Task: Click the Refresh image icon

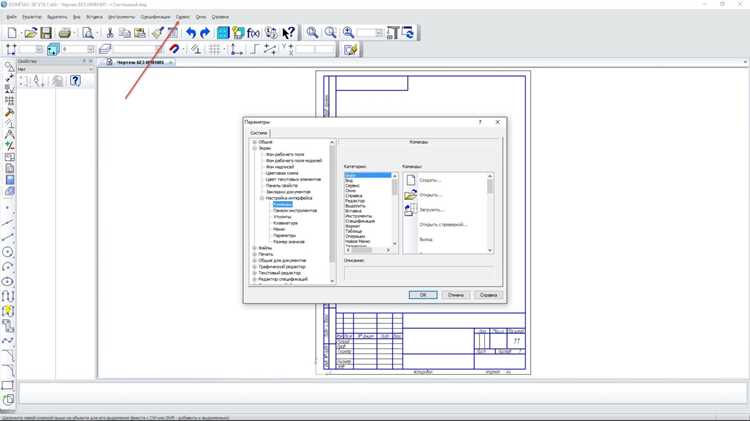Action: pyautogui.click(x=408, y=33)
